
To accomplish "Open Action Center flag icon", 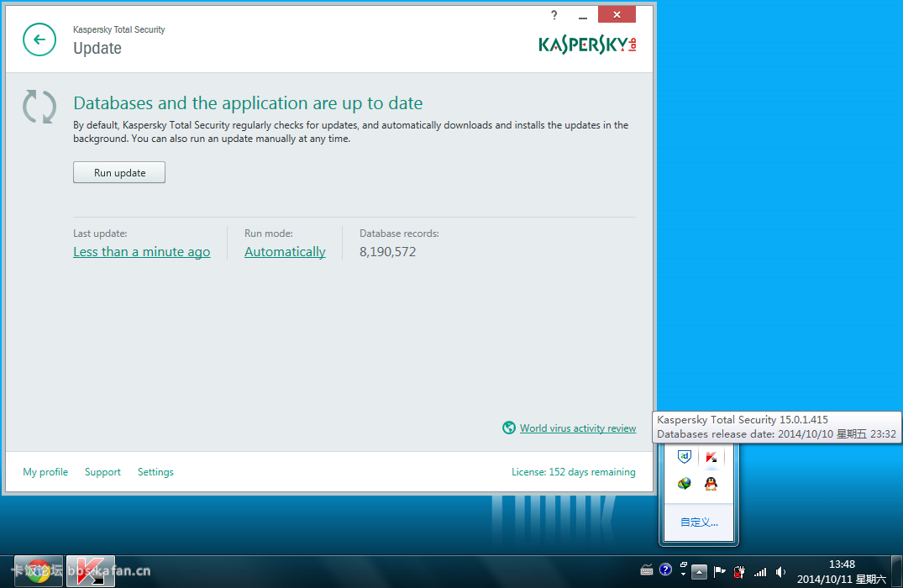I will click(x=720, y=572).
